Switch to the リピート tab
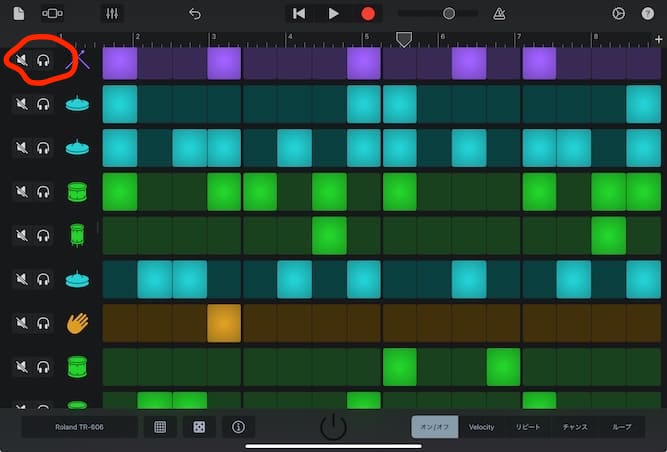This screenshot has height=452, width=667. (528, 427)
